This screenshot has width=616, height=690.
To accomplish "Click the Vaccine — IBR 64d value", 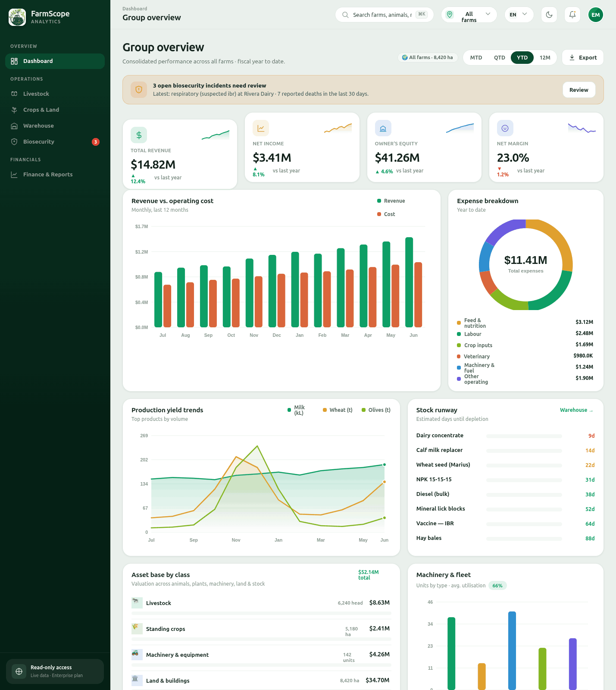I will point(590,524).
